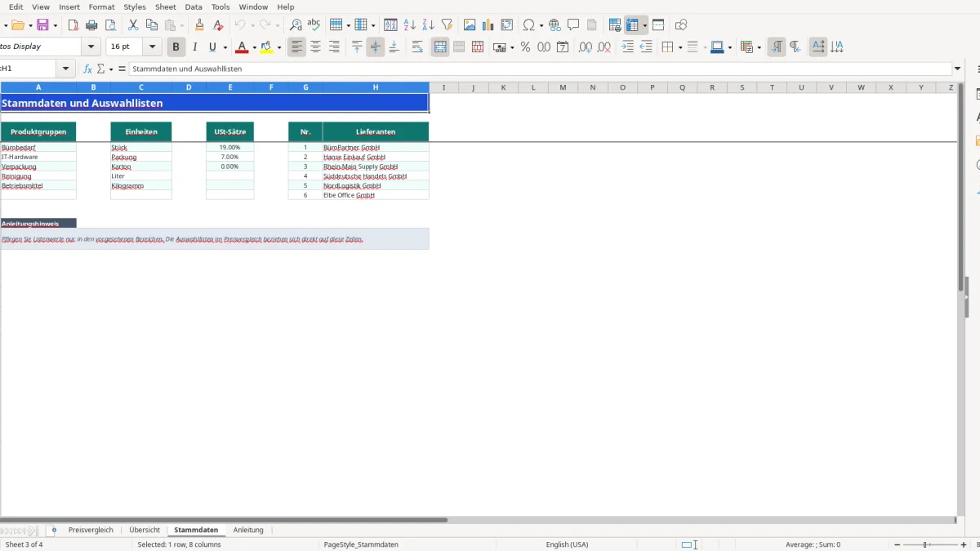Insert a hyperlink
This screenshot has width=980, height=551.
click(x=555, y=25)
